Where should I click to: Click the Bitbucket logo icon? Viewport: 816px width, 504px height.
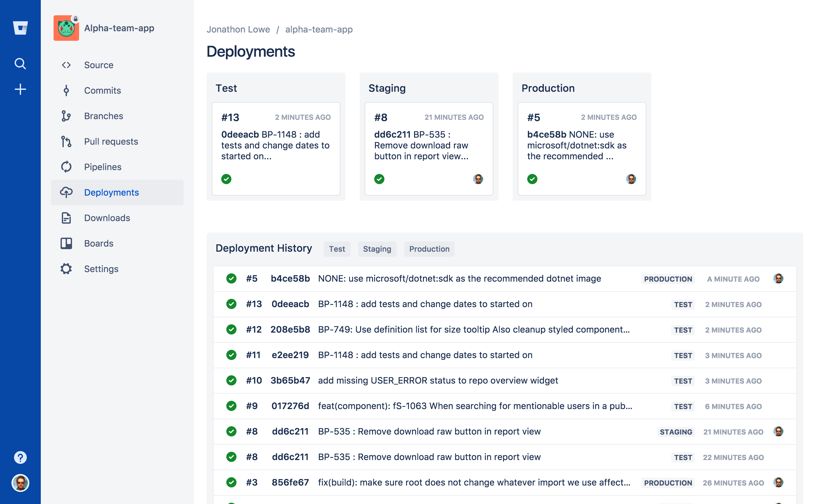[x=20, y=28]
